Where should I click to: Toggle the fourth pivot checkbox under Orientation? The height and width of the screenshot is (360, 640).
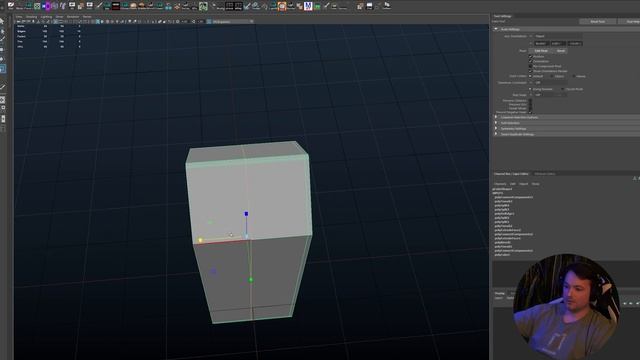531,71
